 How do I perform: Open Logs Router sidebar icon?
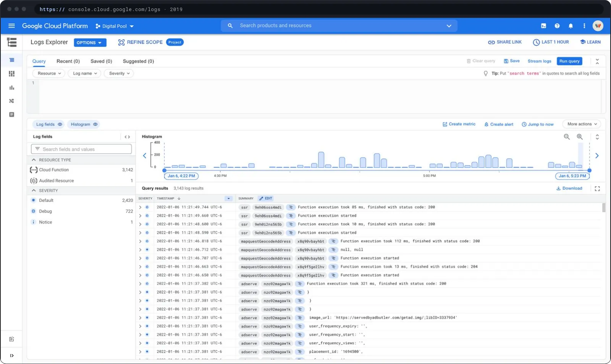(x=12, y=101)
